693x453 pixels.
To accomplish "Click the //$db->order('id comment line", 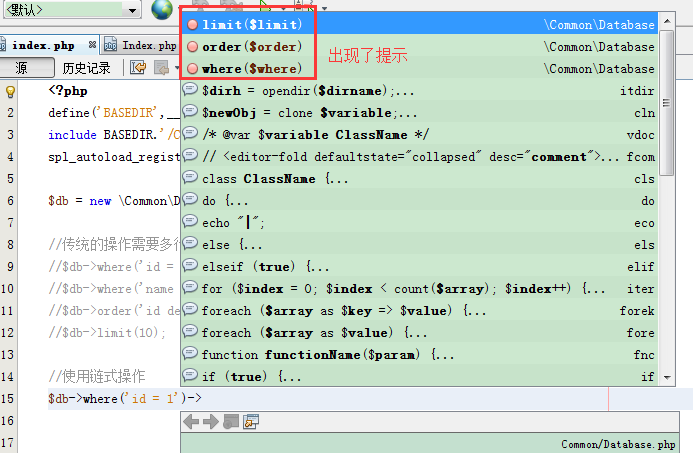I will point(114,311).
